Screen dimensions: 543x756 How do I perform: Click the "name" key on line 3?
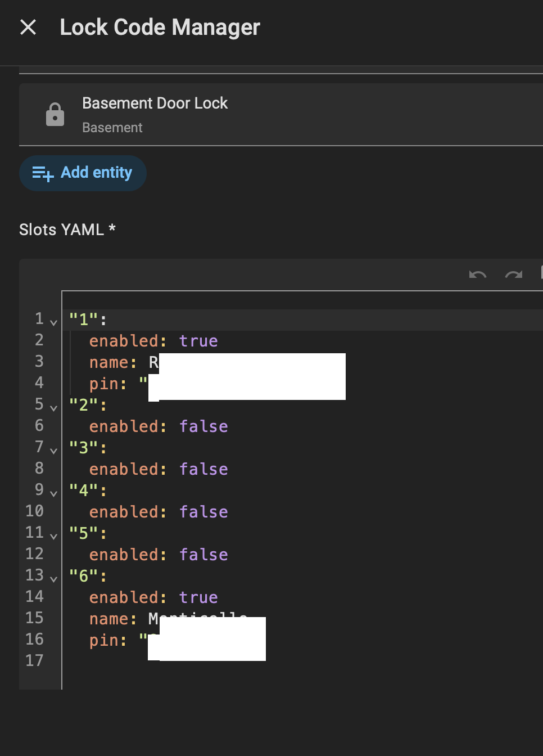click(109, 362)
